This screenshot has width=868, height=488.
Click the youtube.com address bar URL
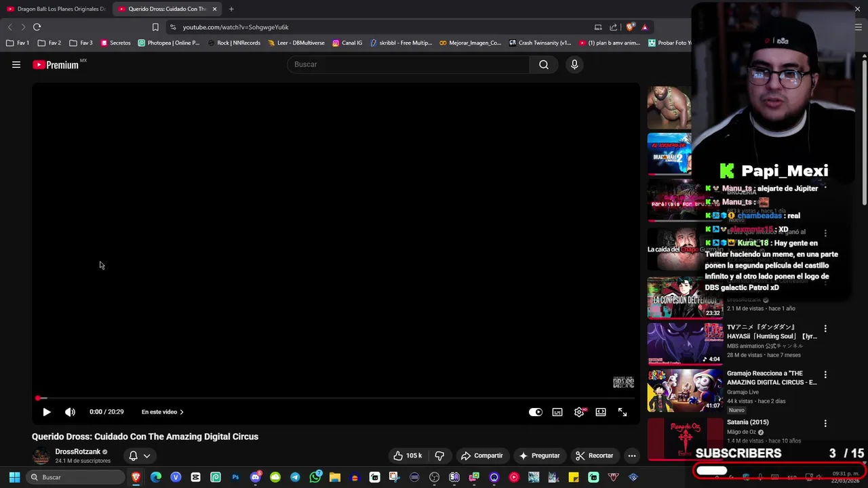tap(235, 27)
